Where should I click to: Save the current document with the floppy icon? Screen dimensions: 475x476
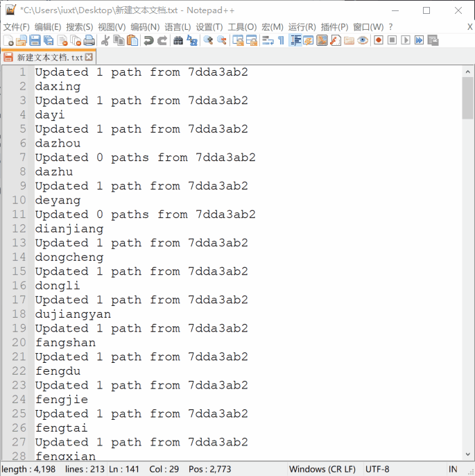(35, 41)
